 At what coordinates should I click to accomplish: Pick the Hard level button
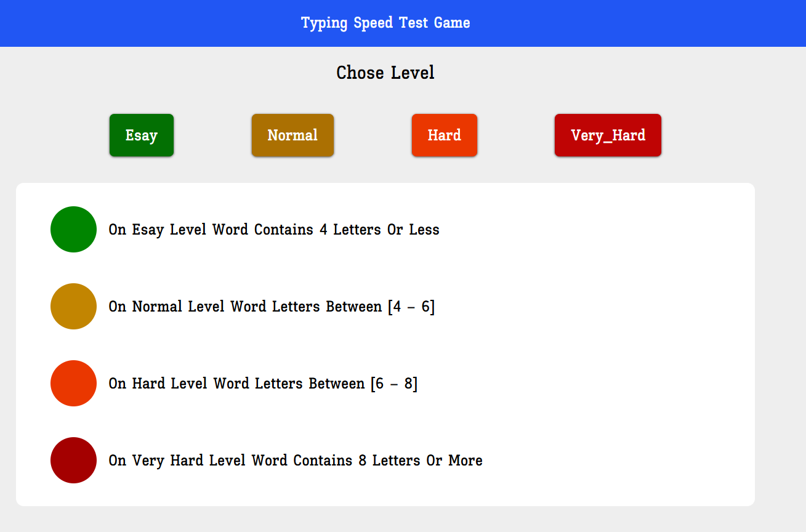point(445,135)
